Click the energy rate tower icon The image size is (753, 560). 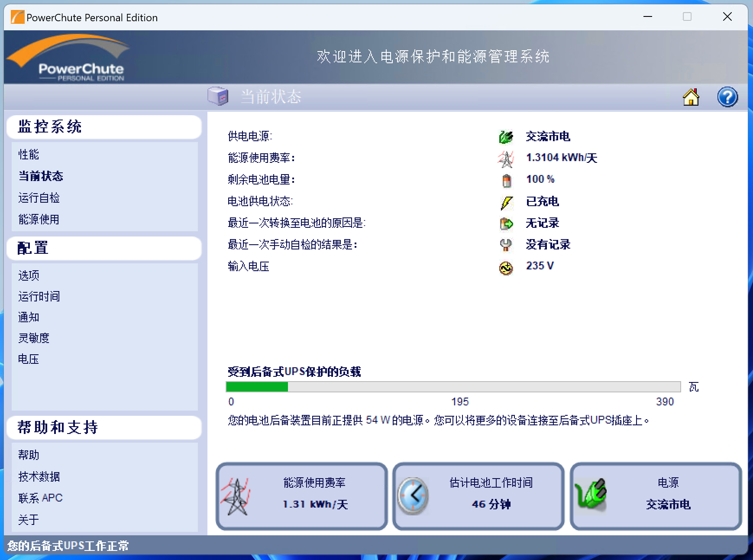coord(506,158)
